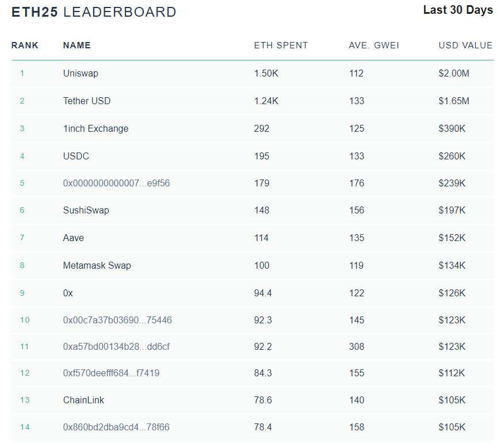Open the Uniswap leaderboard entry
The image size is (504, 443).
click(81, 74)
